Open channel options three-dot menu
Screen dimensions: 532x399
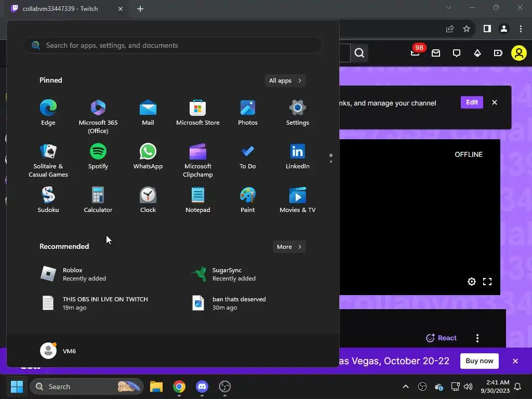477,338
